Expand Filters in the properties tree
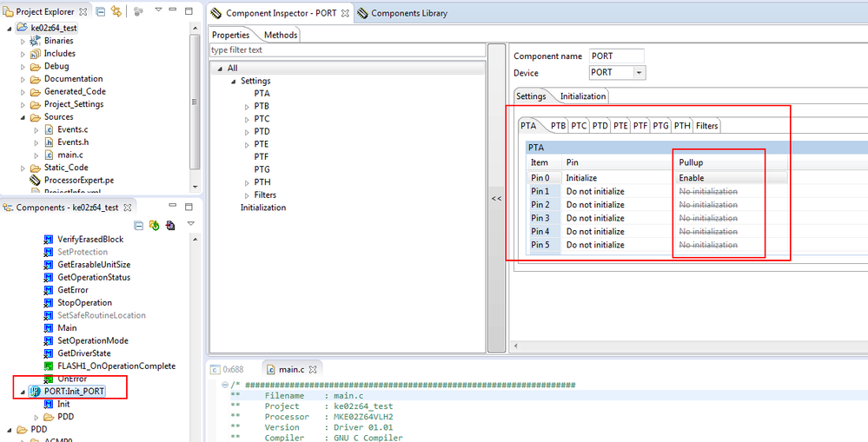The width and height of the screenshot is (868, 442). [247, 195]
